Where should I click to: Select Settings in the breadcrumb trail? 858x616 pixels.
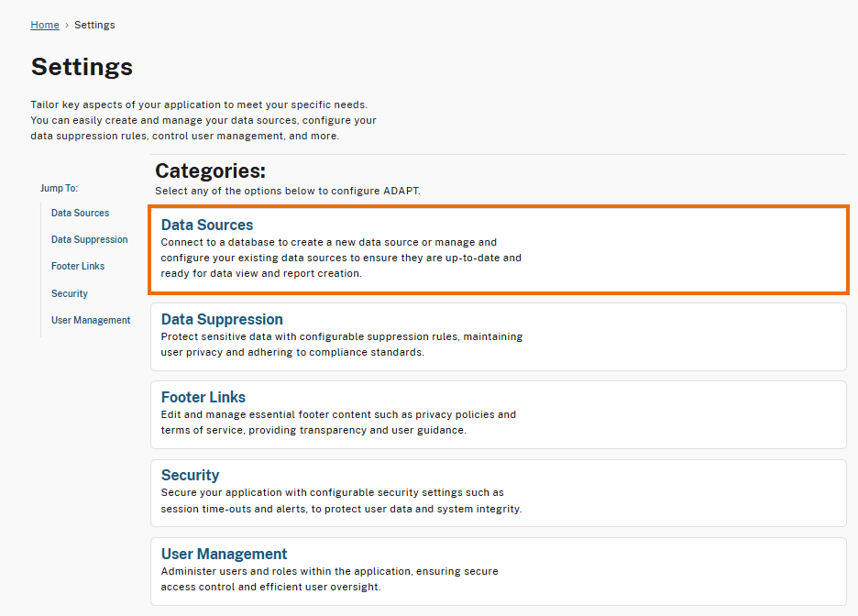point(94,25)
